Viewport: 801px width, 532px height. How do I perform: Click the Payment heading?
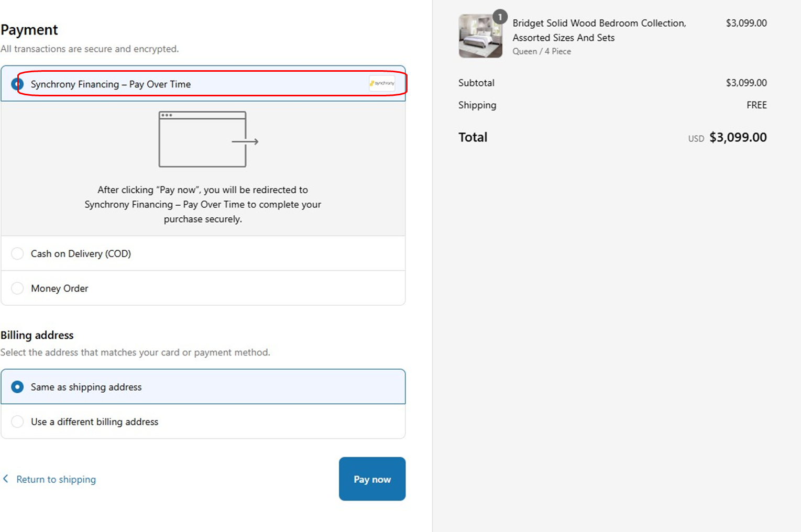(29, 30)
